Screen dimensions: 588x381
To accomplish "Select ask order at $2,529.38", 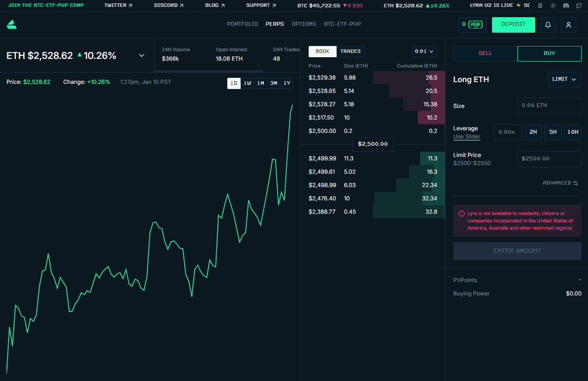I will pos(373,78).
